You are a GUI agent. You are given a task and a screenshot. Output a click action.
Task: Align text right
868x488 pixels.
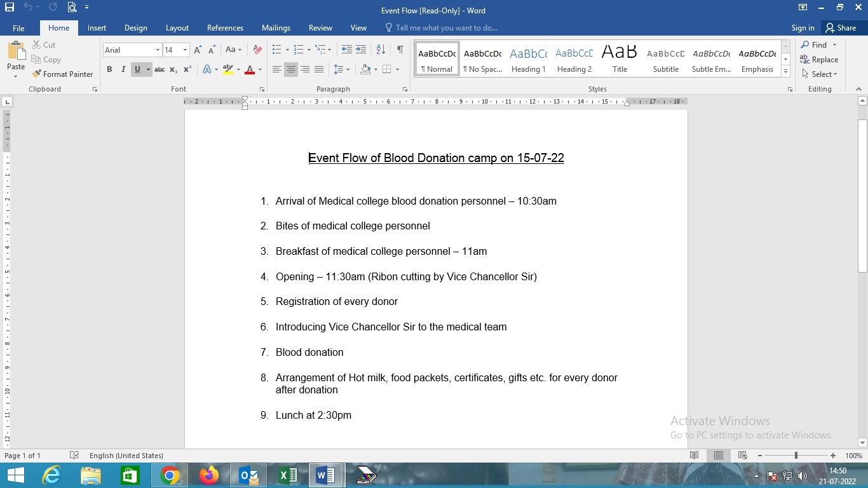click(305, 69)
